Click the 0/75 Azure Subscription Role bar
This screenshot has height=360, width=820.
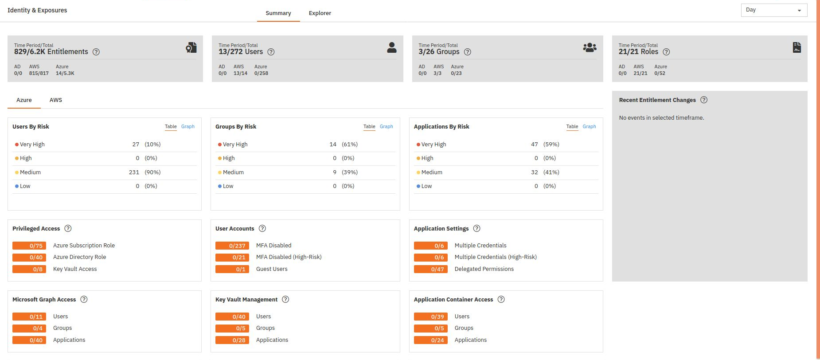point(29,245)
